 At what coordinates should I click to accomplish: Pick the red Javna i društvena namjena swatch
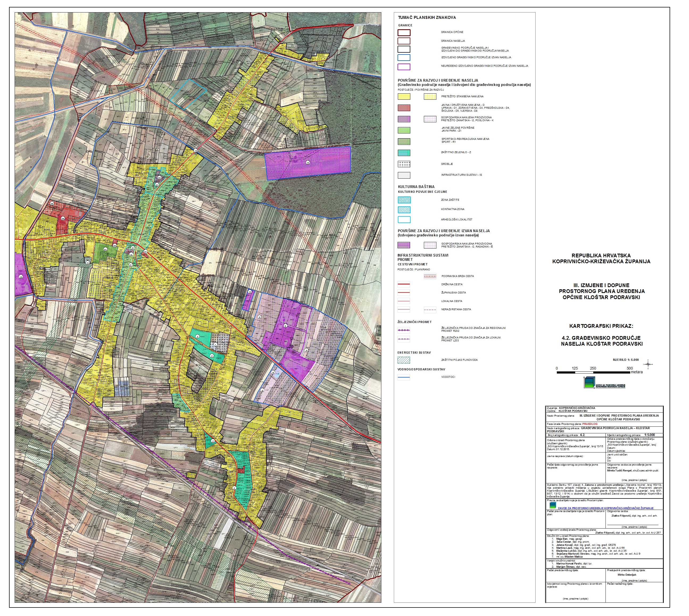(404, 108)
